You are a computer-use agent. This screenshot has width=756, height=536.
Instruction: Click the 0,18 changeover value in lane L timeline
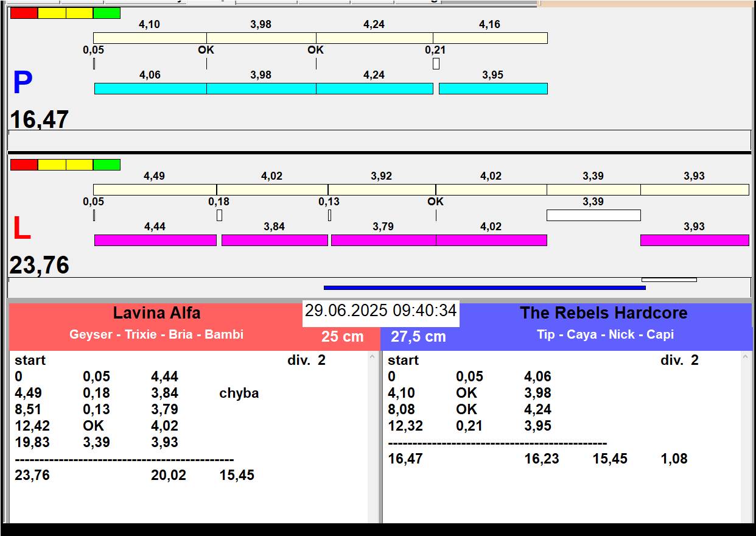click(x=219, y=202)
